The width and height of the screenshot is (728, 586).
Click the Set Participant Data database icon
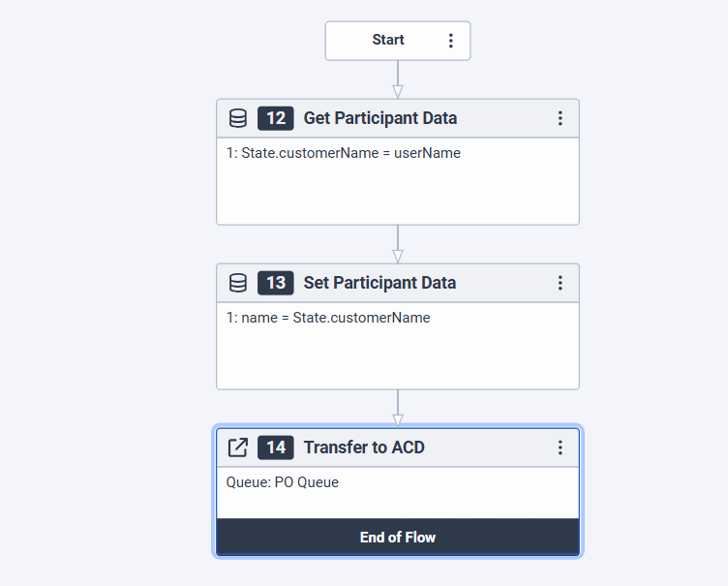point(237,283)
